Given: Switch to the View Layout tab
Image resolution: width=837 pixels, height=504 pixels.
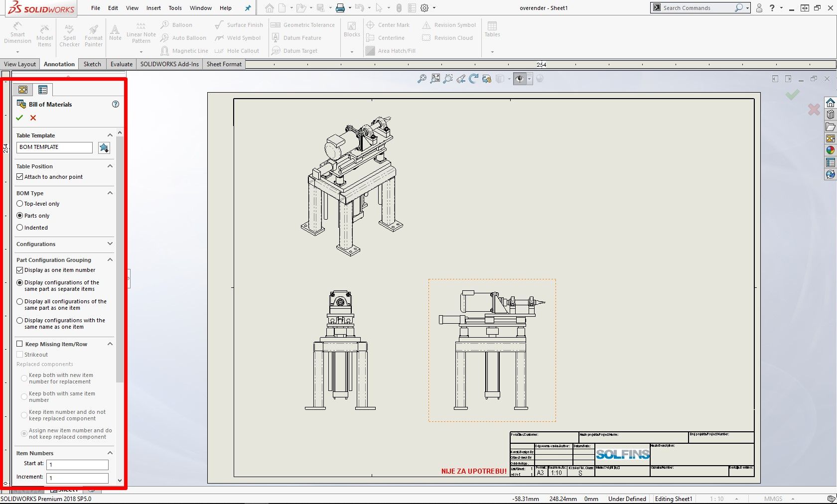Looking at the screenshot, I should 20,64.
